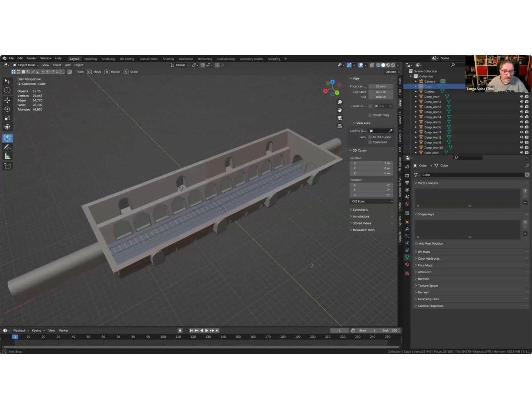Open the Options button in the viewport header

click(391, 72)
